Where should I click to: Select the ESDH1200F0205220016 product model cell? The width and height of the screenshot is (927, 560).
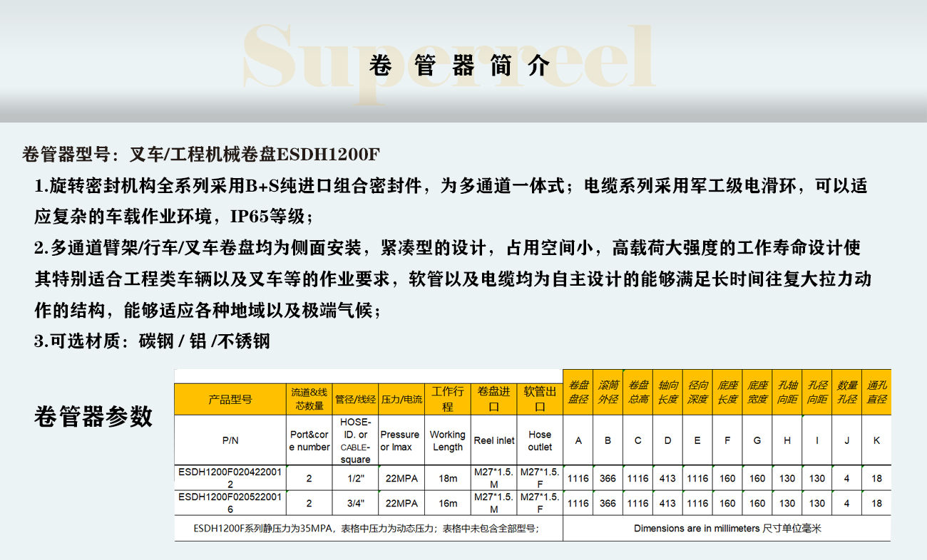click(x=230, y=502)
